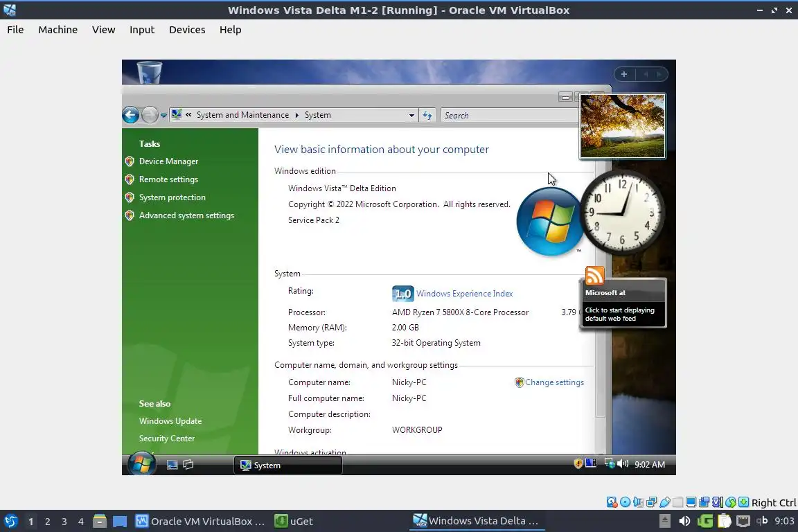Click System button on Vista taskbar
The image size is (798, 532).
(287, 465)
